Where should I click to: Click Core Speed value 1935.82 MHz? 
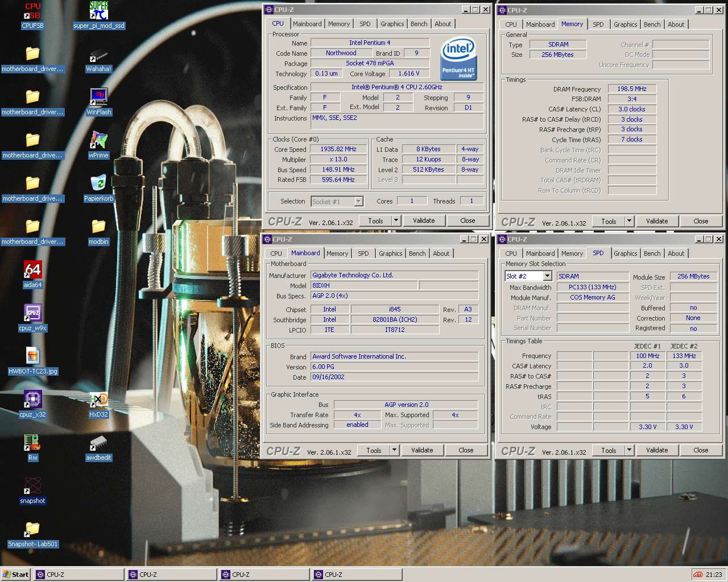(338, 149)
